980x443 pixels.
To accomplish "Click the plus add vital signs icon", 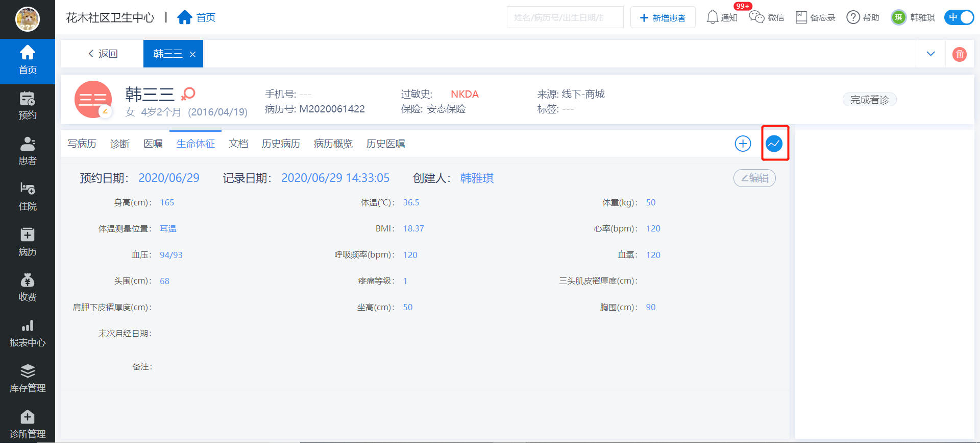I will click(743, 144).
